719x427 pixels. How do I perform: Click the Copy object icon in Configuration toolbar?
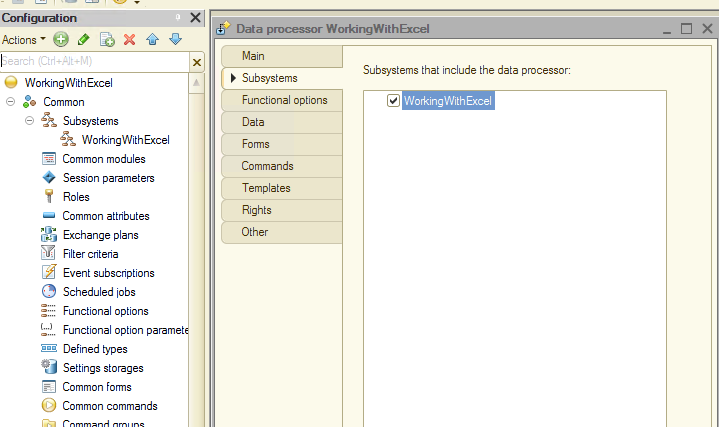tap(107, 39)
